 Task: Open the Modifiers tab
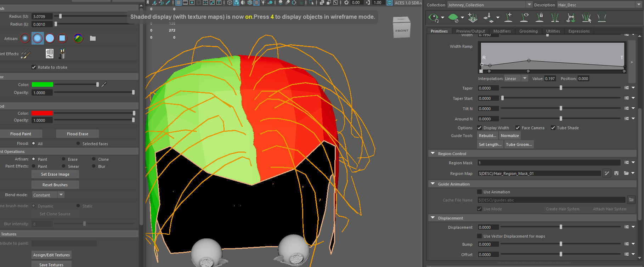(502, 31)
